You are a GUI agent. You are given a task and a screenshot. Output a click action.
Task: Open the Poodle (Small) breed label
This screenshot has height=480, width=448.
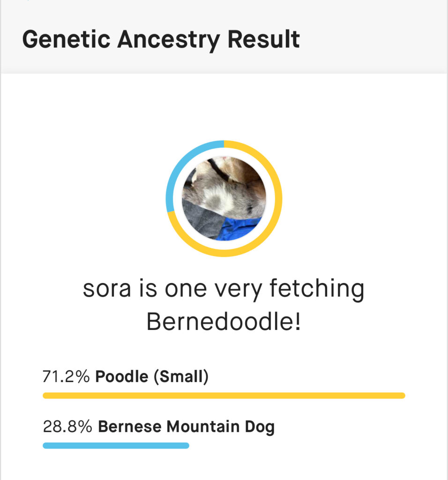pyautogui.click(x=152, y=376)
